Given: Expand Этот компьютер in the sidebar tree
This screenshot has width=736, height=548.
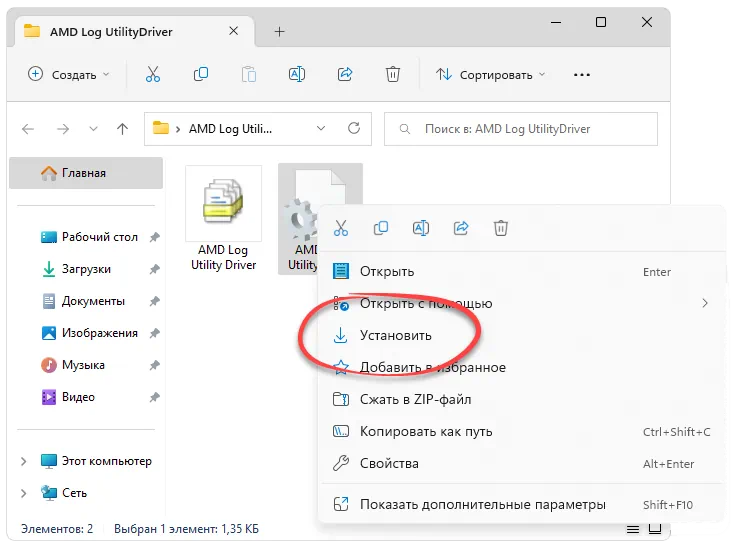Looking at the screenshot, I should [23, 462].
